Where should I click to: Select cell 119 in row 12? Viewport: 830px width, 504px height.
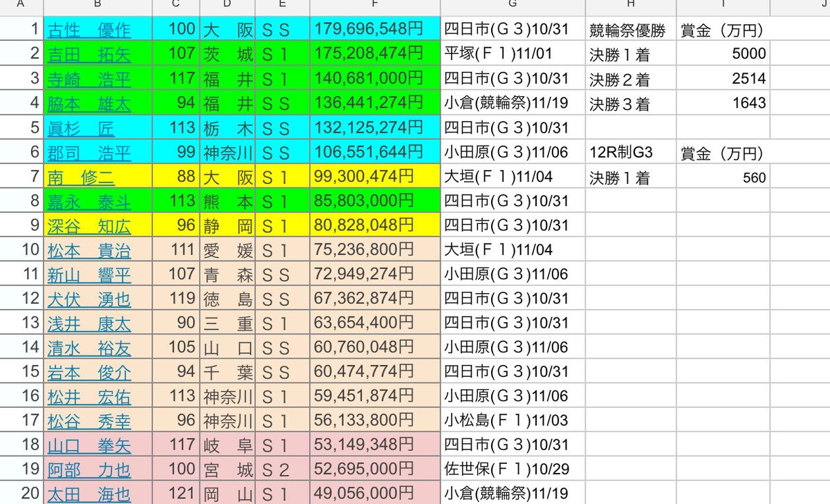point(176,299)
